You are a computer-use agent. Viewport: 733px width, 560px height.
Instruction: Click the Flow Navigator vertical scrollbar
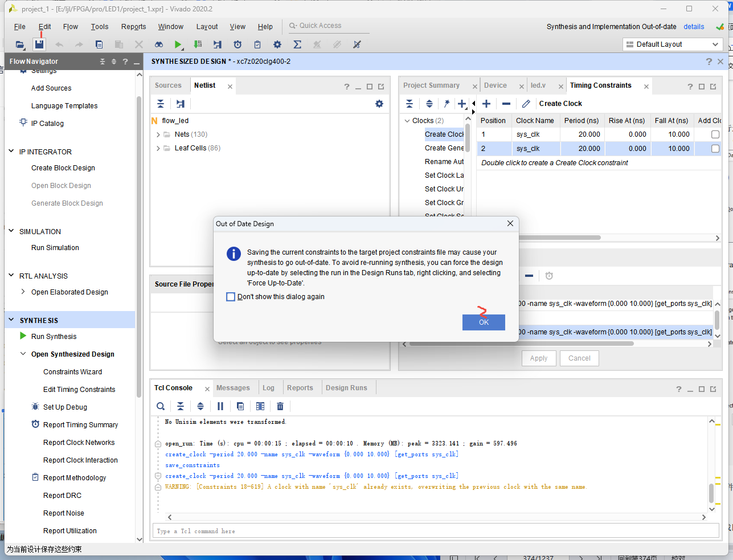139,246
